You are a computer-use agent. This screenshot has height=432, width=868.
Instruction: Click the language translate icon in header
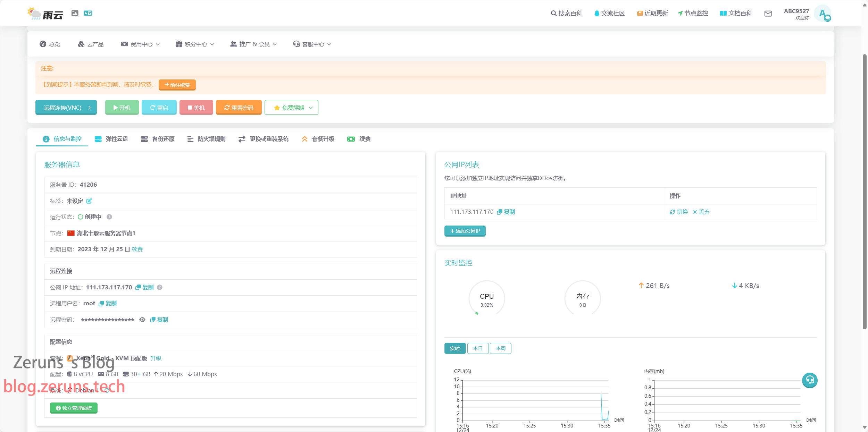(x=88, y=13)
